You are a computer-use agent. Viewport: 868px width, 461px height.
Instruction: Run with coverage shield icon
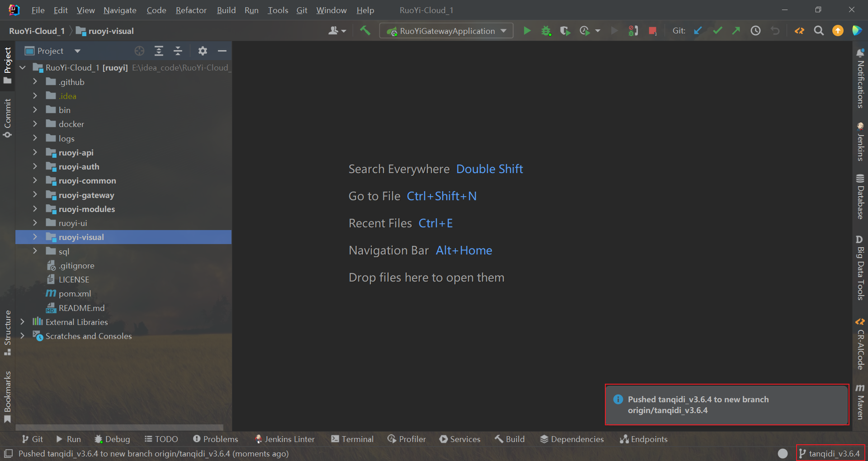(565, 31)
